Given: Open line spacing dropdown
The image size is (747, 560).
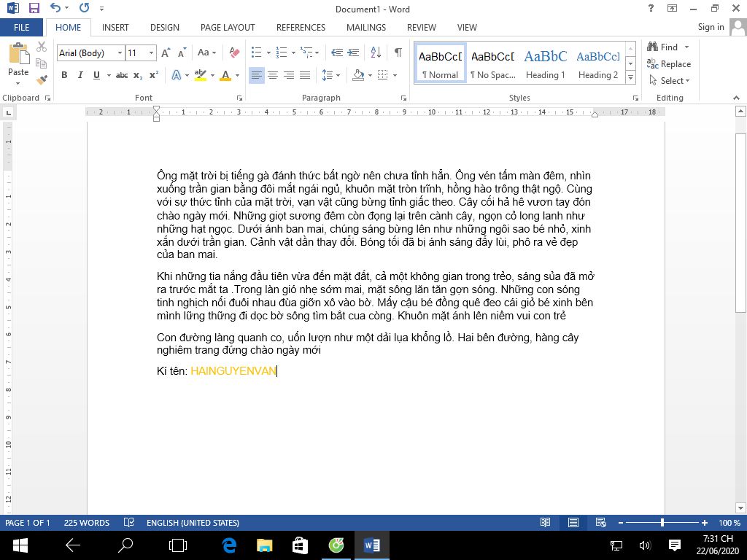Looking at the screenshot, I should point(330,75).
